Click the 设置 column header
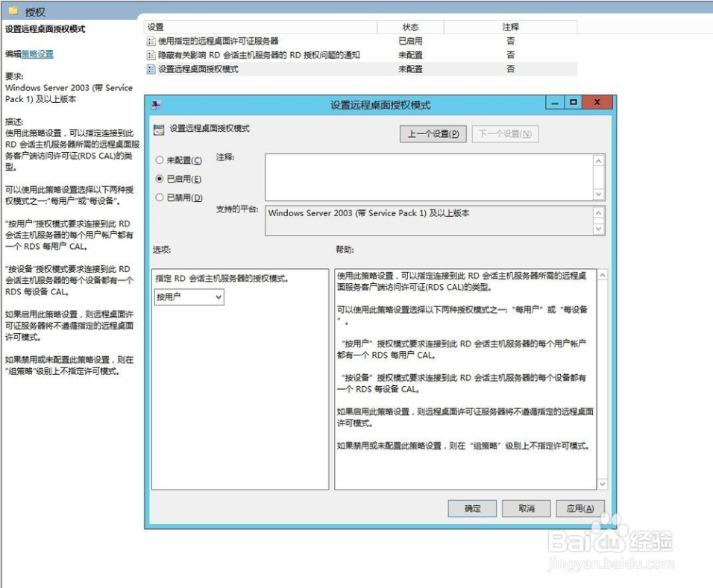 pos(260,28)
